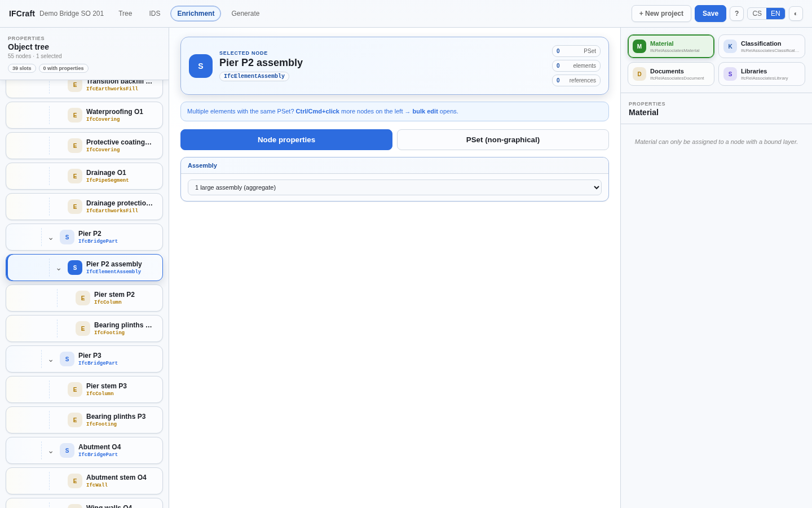Image resolution: width=812 pixels, height=508 pixels.
Task: Select the Documents association card
Action: tap(671, 74)
